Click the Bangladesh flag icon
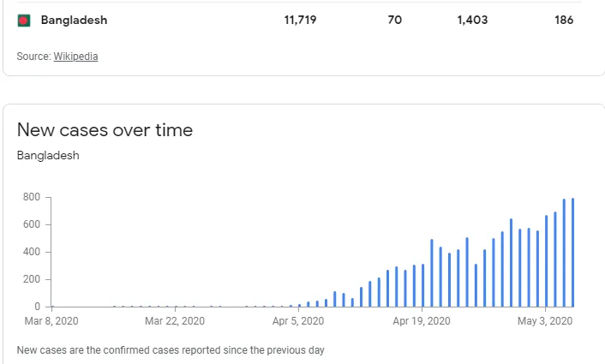The image size is (605, 364). point(24,21)
